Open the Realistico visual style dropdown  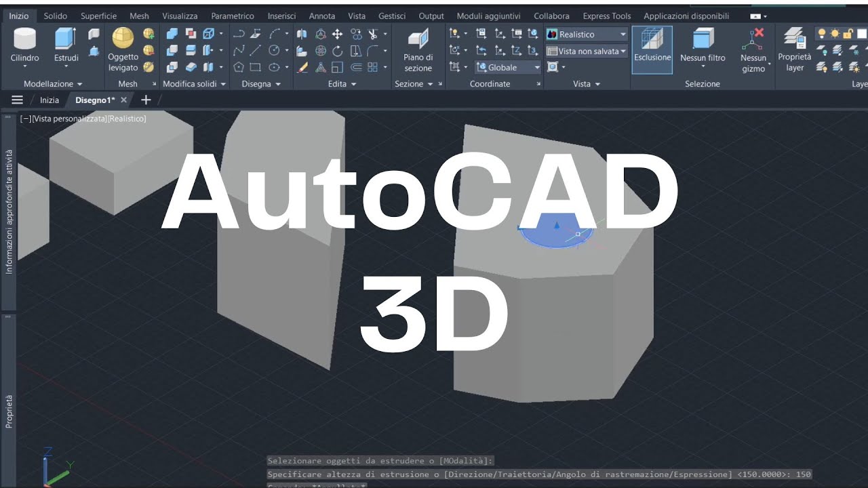click(587, 34)
